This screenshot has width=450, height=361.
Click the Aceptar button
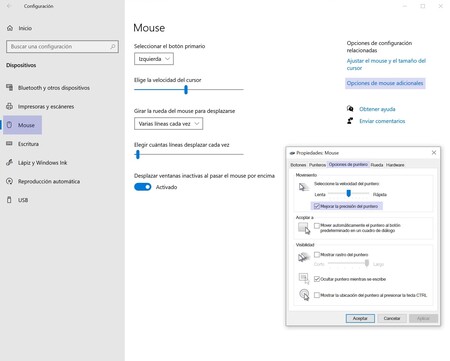click(360, 318)
